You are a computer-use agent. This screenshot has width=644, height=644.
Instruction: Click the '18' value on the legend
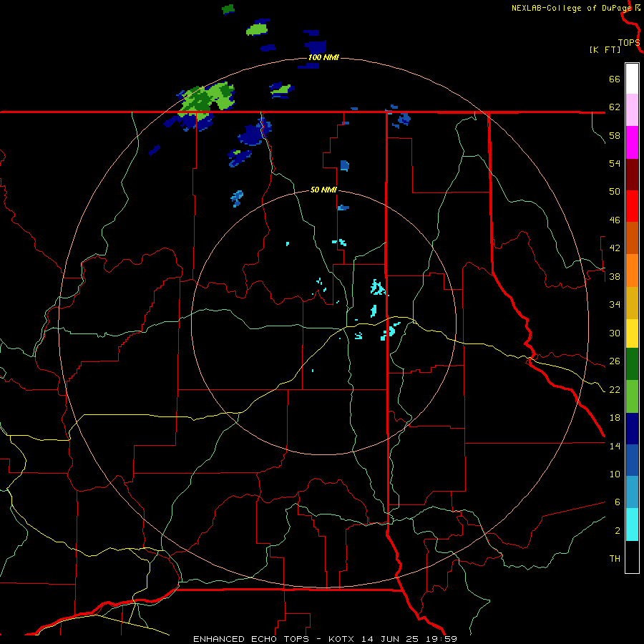[615, 418]
